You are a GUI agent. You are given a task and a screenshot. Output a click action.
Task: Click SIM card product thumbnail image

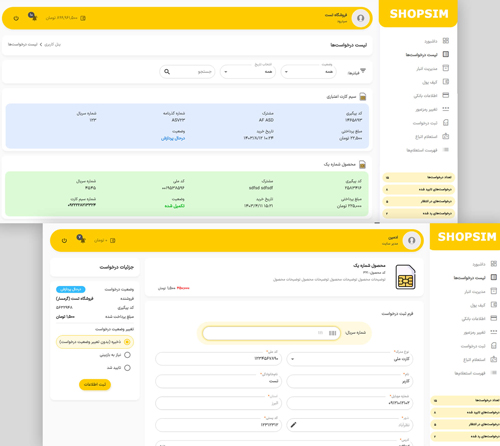pyautogui.click(x=405, y=277)
